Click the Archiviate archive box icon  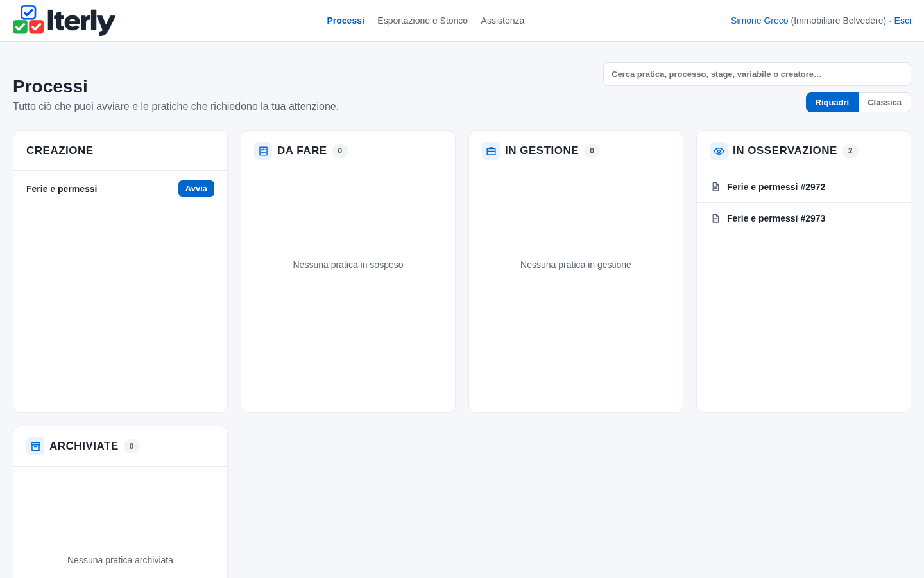point(35,446)
